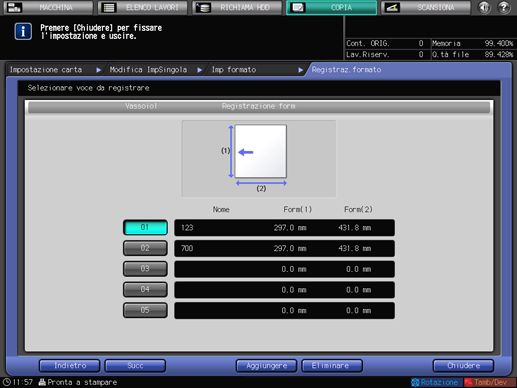Click the speaker sound icon
The width and height of the screenshot is (517, 388).
[484, 7]
